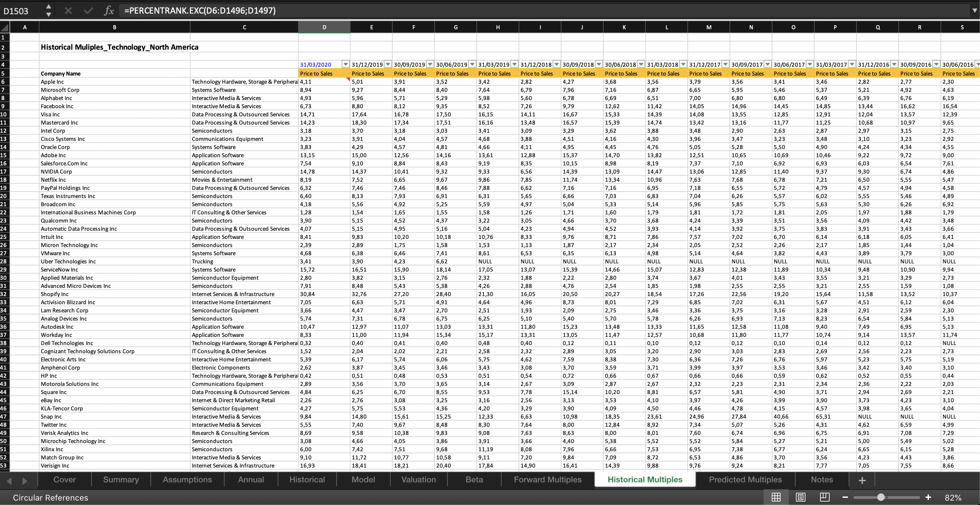Open the 30/09/2016 filter dropdown

click(x=937, y=64)
